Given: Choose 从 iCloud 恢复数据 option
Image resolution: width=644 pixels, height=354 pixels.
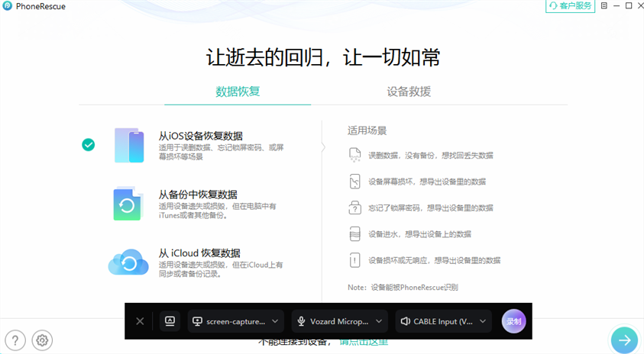Looking at the screenshot, I should pos(199,253).
